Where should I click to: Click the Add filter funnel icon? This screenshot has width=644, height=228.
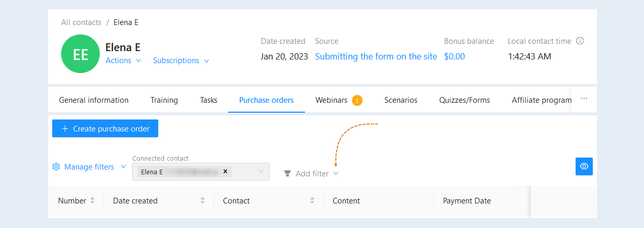tap(287, 174)
